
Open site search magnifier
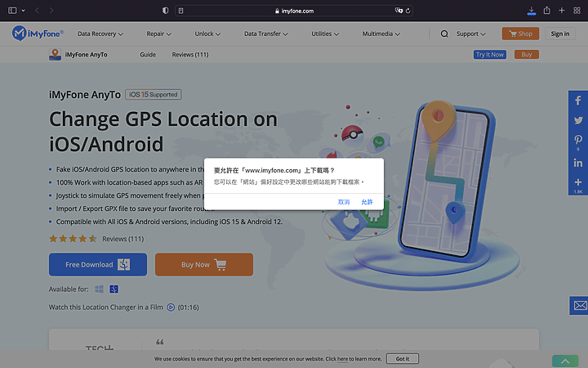(x=444, y=34)
